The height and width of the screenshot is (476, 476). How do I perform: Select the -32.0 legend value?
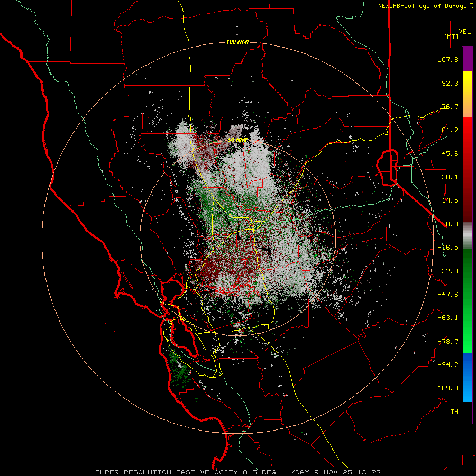tap(448, 271)
